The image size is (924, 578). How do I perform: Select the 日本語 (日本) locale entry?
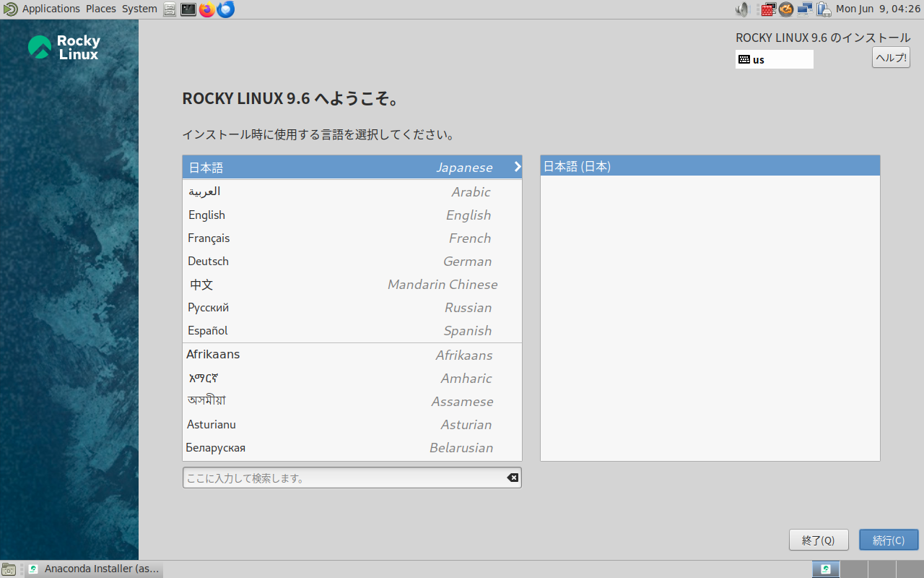(x=710, y=166)
